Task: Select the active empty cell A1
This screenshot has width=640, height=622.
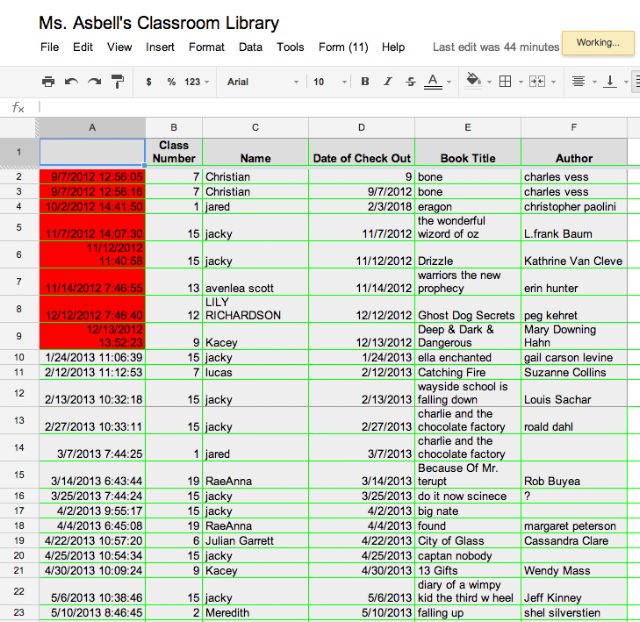Action: pyautogui.click(x=92, y=152)
